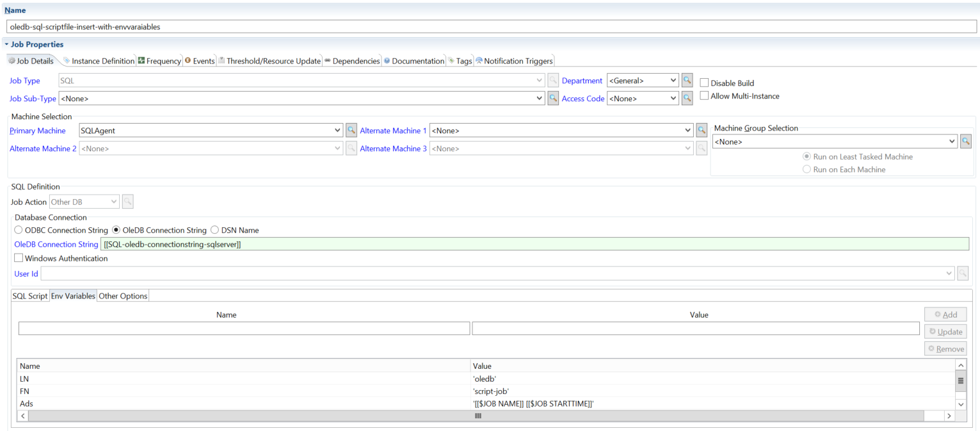
Task: Click the Machine Group Selection lookup icon
Action: pos(966,142)
